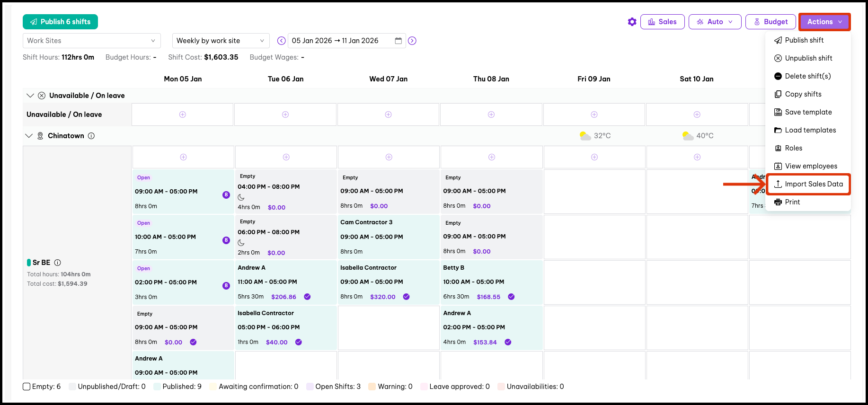868x405 pixels.
Task: Toggle the Empty shifts checkbox
Action: 27,387
